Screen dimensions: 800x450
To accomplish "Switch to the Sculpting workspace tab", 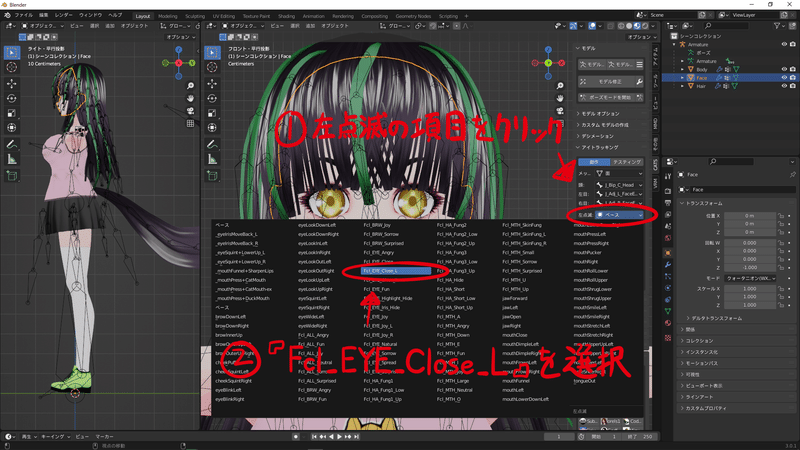I will coord(195,16).
